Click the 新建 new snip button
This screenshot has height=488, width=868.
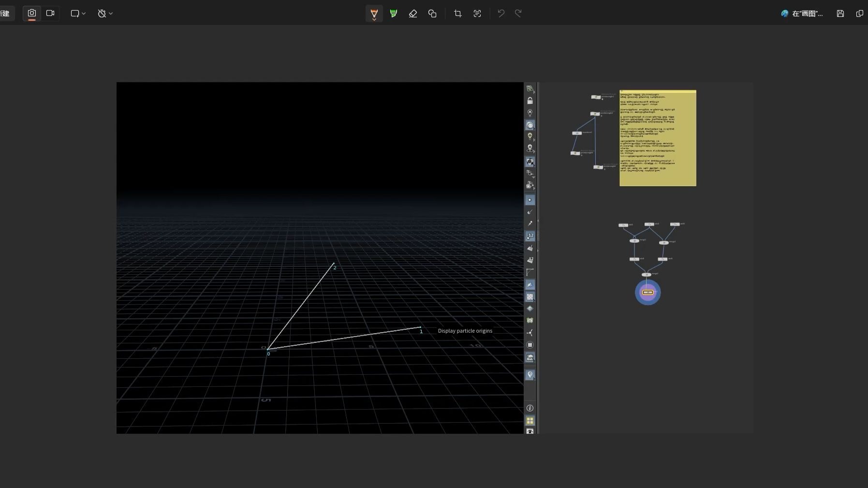(6, 14)
